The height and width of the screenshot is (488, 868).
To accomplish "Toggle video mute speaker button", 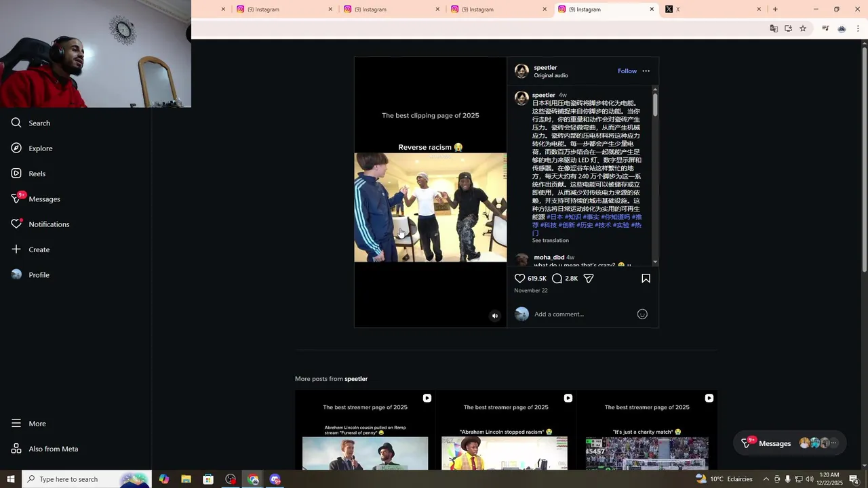I will [495, 316].
